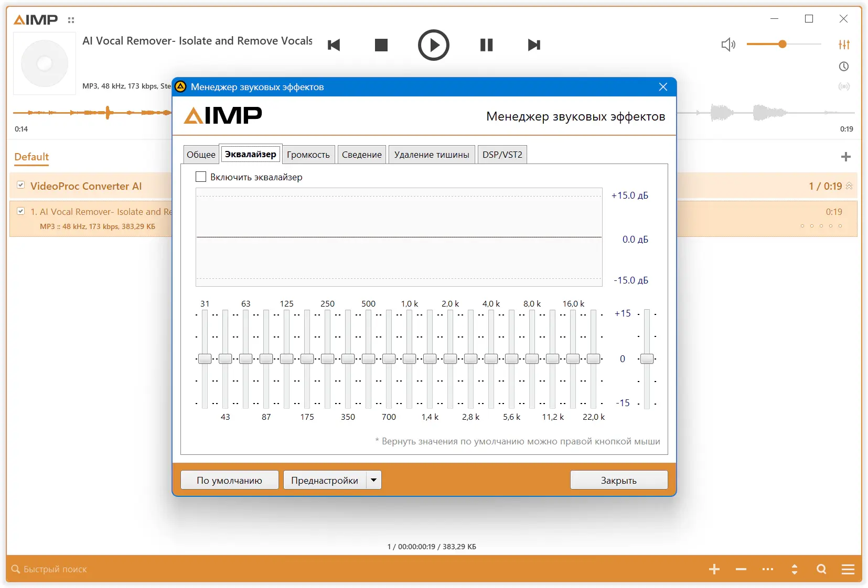Open the hamburger menu in the bottom bar
Image resolution: width=868 pixels, height=588 pixels.
pyautogui.click(x=848, y=569)
